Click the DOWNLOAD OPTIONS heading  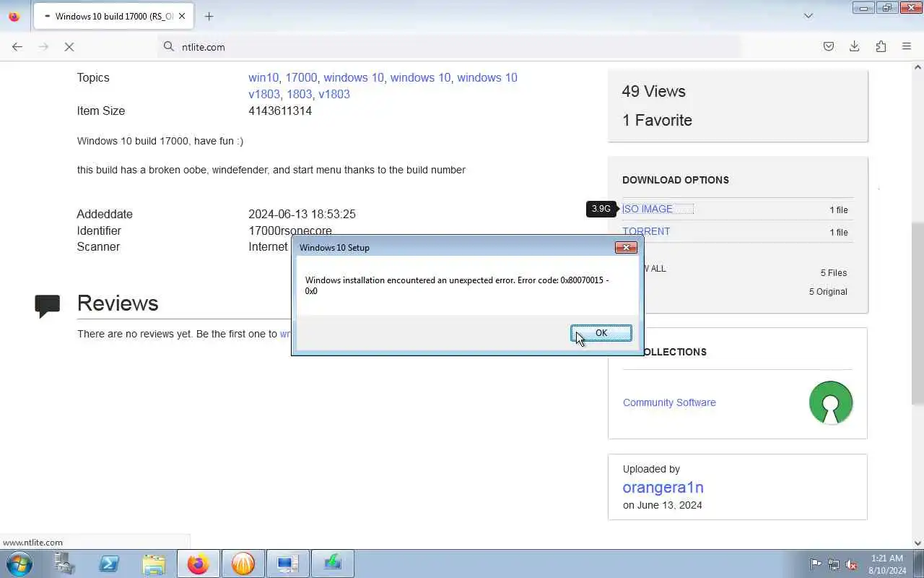676,180
